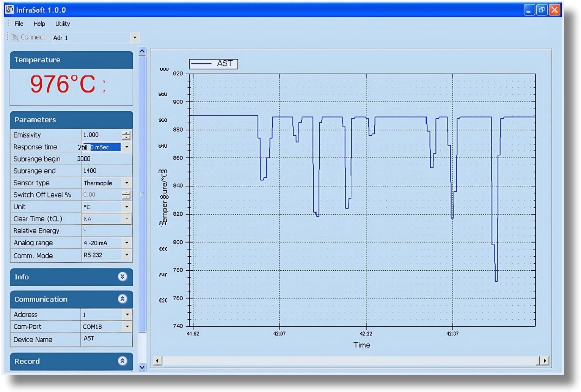The image size is (581, 392).
Task: Collapse the Communication panel chevron
Action: [x=122, y=299]
